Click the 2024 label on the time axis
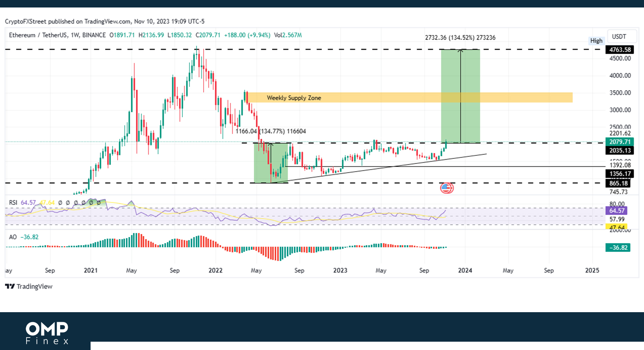644x350 pixels. click(465, 270)
